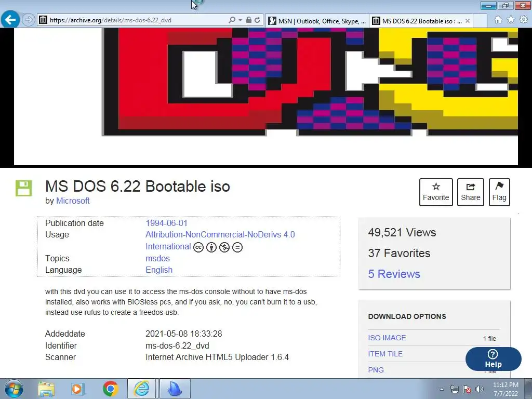Open the msdos topic link
Image resolution: width=532 pixels, height=399 pixels.
click(x=157, y=259)
